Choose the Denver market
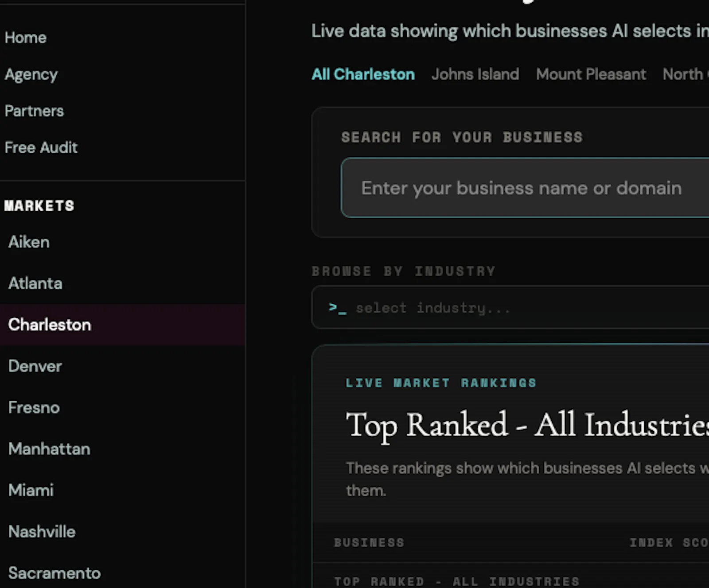The width and height of the screenshot is (709, 588). pos(35,366)
